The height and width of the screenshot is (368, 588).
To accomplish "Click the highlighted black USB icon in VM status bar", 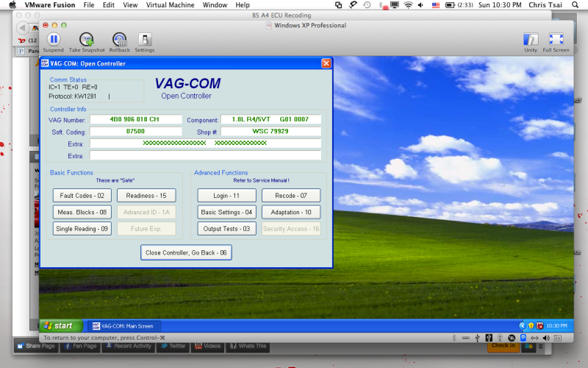I will click(489, 338).
